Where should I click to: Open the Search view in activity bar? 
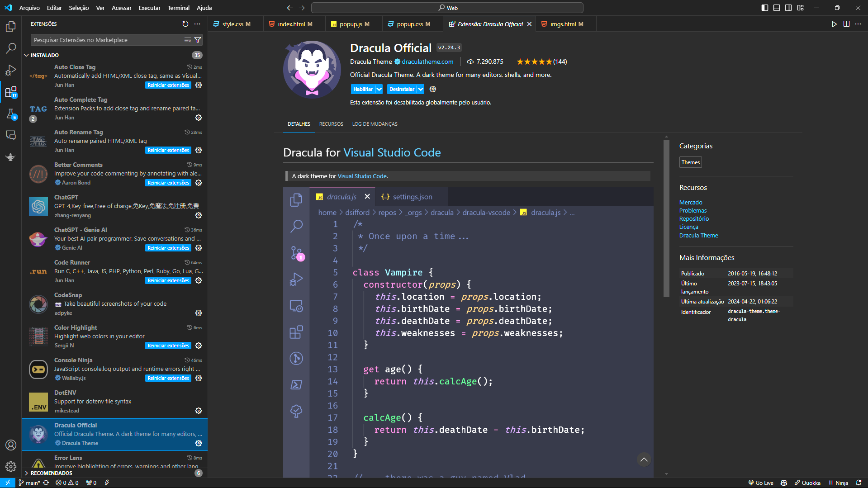click(11, 48)
